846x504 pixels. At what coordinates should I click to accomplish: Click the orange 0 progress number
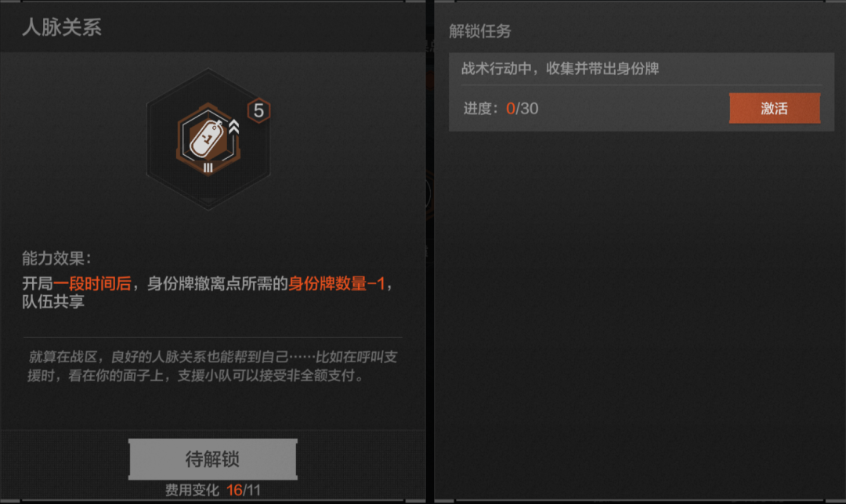point(511,108)
